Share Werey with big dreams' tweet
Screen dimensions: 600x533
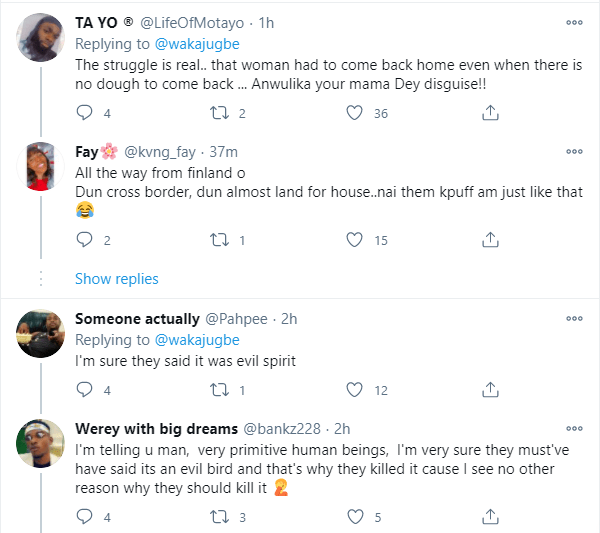coord(490,517)
